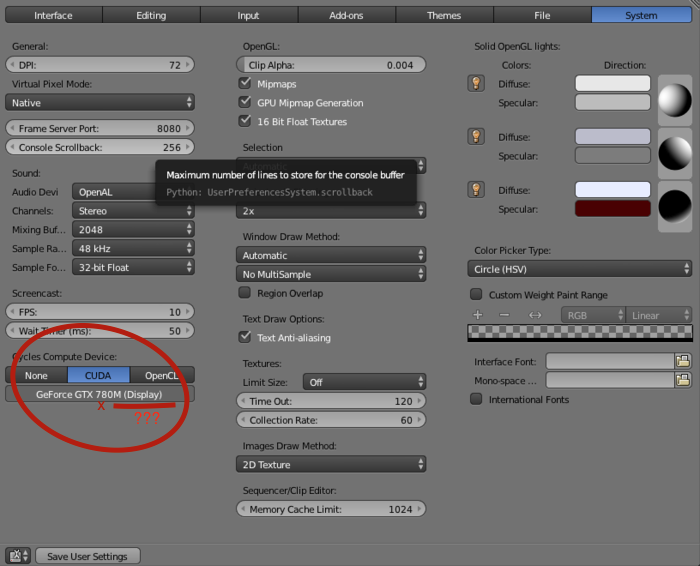Click the System tab
This screenshot has width=700, height=566.
[x=642, y=15]
